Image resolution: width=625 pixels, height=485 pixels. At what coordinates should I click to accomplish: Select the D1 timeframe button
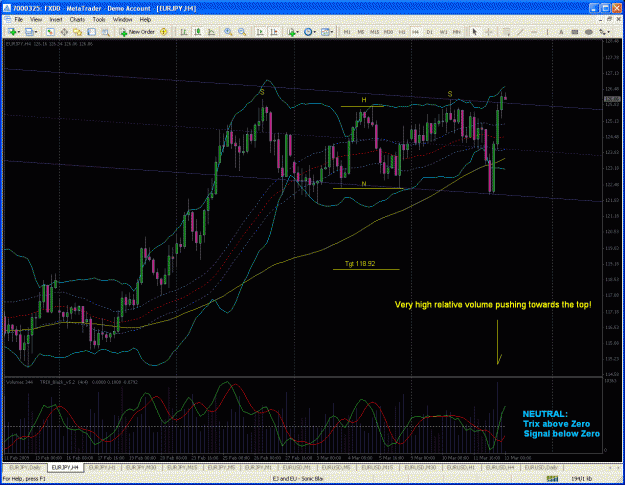click(429, 32)
